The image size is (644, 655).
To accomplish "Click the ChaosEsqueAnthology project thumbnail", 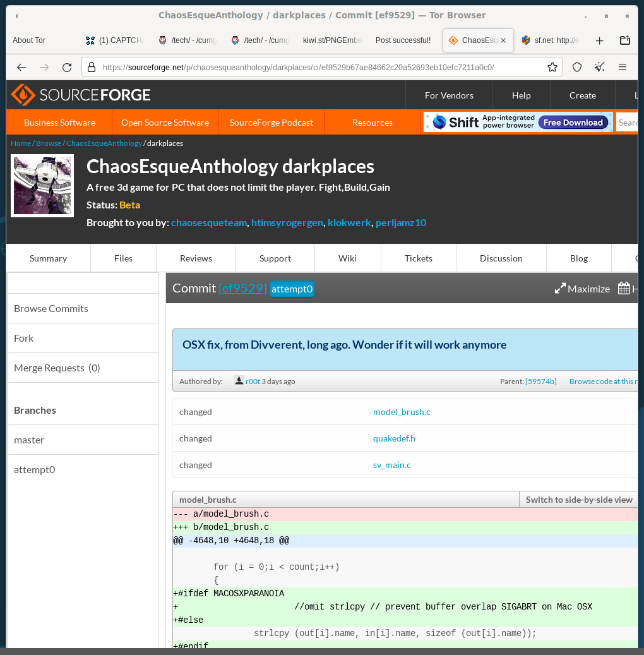I will 42,186.
